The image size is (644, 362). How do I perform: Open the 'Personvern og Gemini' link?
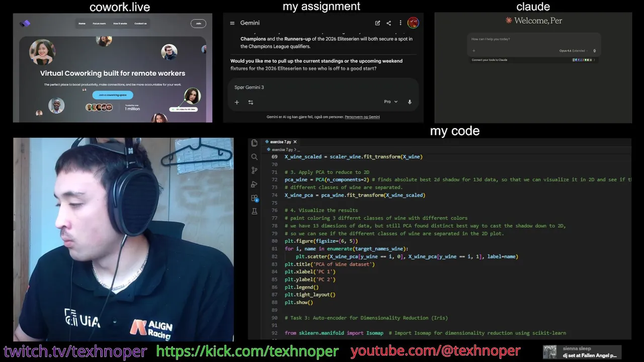pyautogui.click(x=362, y=117)
